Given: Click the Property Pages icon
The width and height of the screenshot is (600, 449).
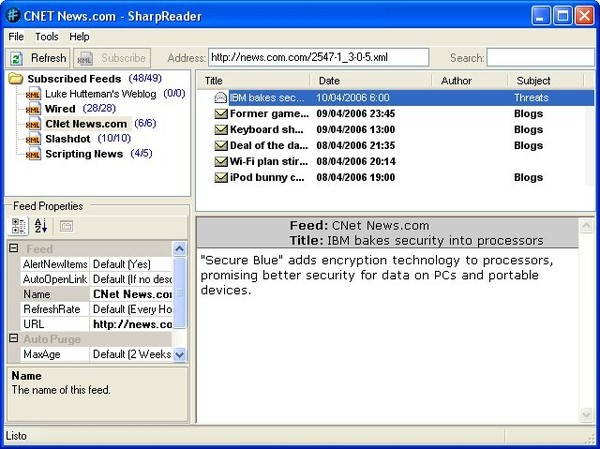Looking at the screenshot, I should coord(66,226).
